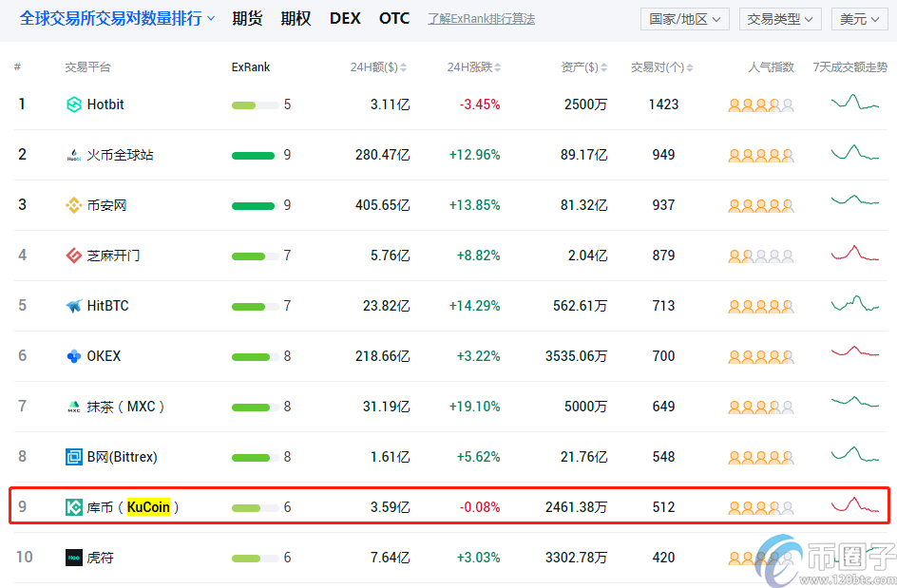The height and width of the screenshot is (588, 897).
Task: Sort by 24H额($) column arrows
Action: pyautogui.click(x=404, y=67)
